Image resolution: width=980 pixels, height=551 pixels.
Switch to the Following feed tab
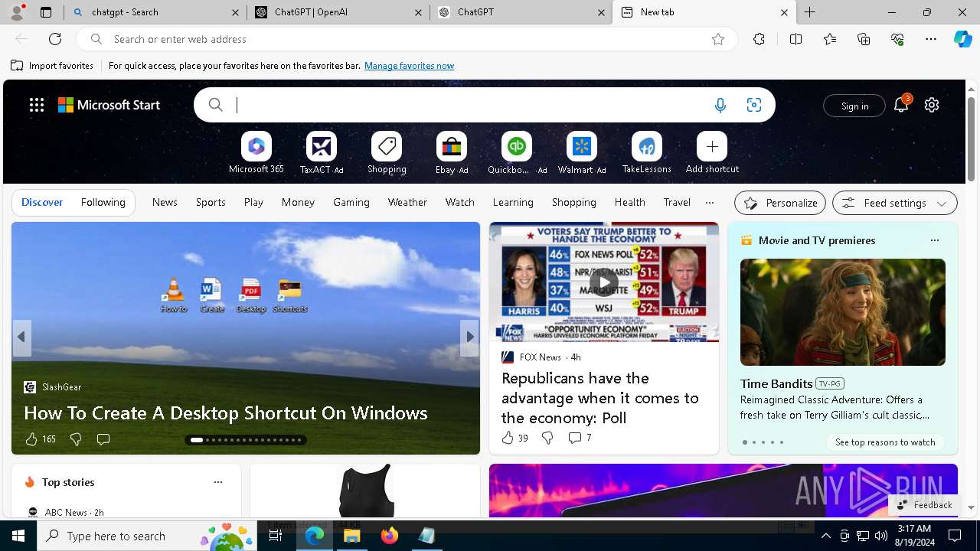point(103,202)
